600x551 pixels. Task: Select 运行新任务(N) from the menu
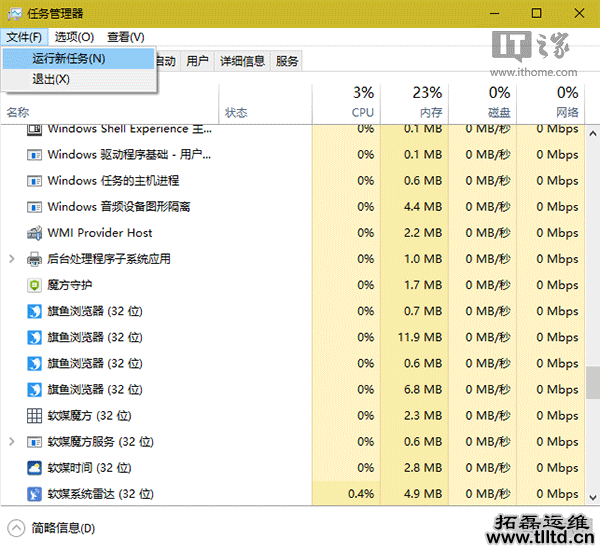[x=78, y=59]
